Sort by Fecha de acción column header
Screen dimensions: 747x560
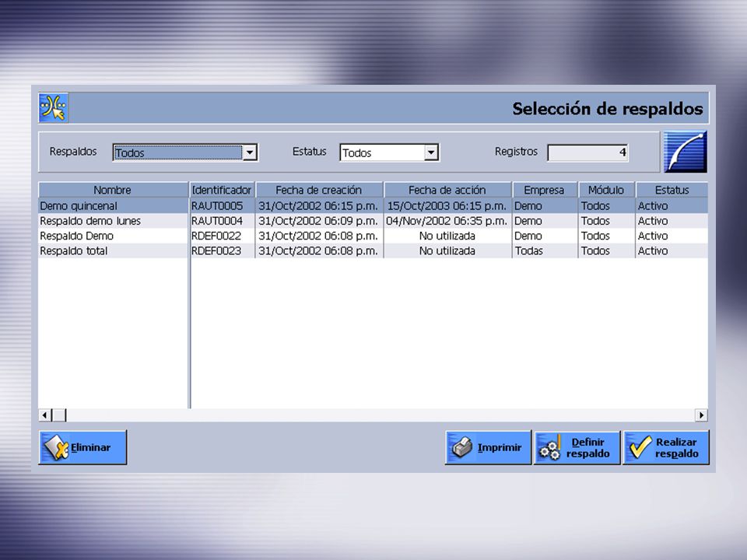point(447,190)
